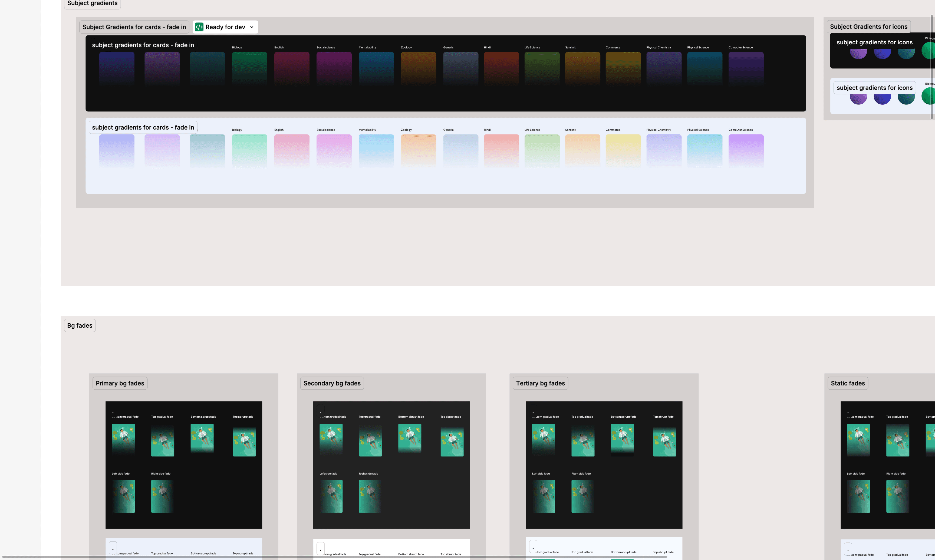935x560 pixels.
Task: Pick the dark Biology green gradient card
Action: [249, 68]
